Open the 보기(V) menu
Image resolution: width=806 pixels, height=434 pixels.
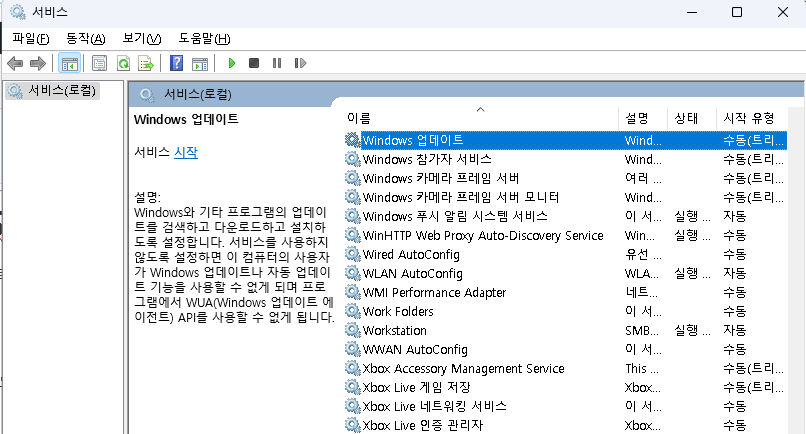click(x=142, y=39)
